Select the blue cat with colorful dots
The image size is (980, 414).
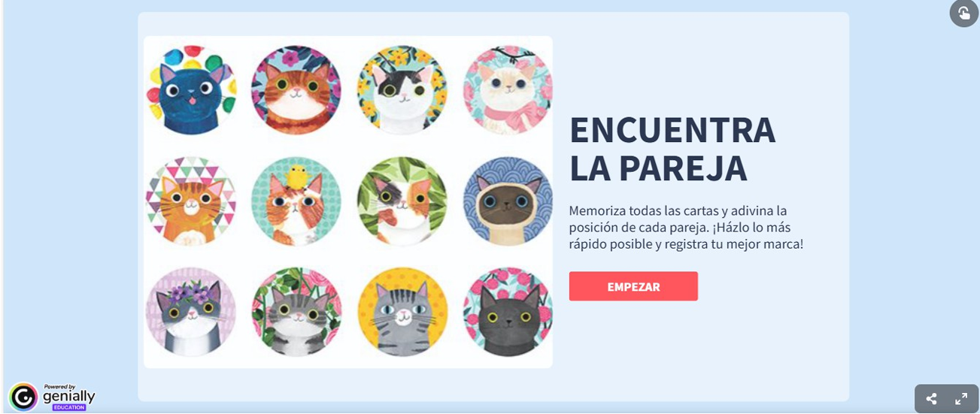click(191, 90)
